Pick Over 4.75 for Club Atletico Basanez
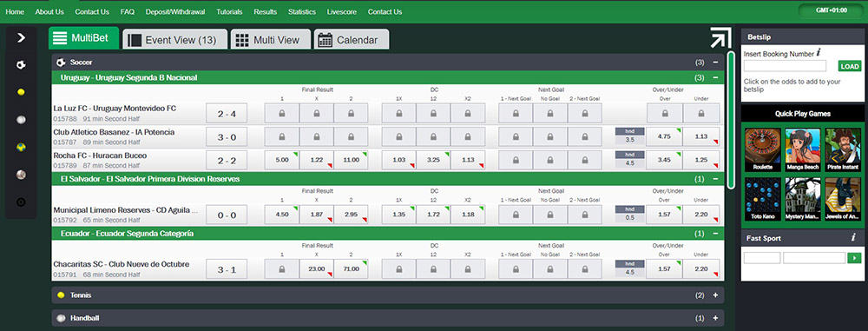This screenshot has height=331, width=868. (664, 136)
